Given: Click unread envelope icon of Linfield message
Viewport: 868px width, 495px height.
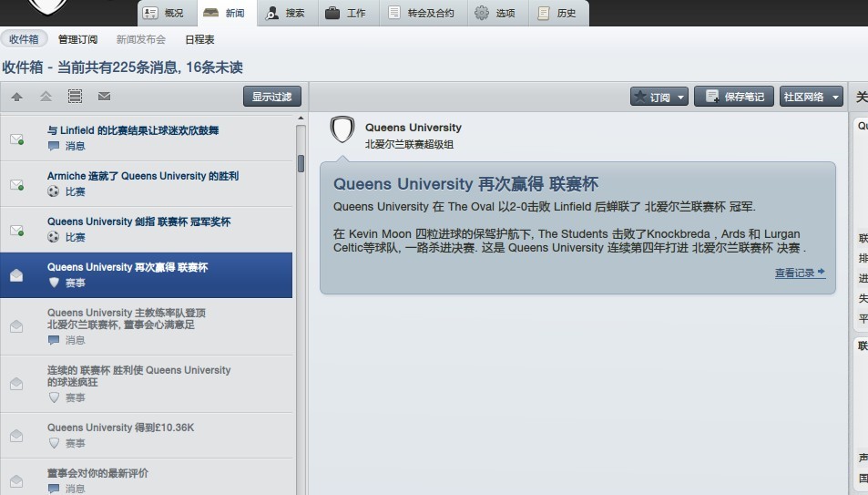Looking at the screenshot, I should click(x=16, y=139).
